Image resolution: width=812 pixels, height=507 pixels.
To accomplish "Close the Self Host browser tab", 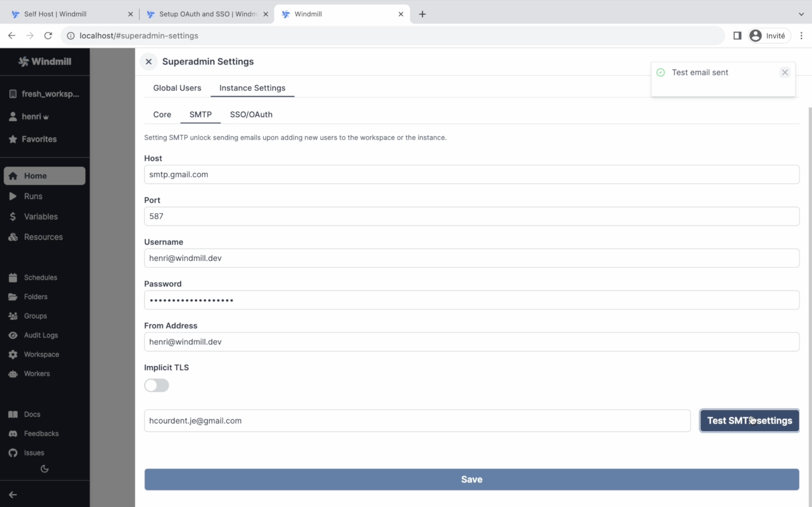I will (130, 14).
